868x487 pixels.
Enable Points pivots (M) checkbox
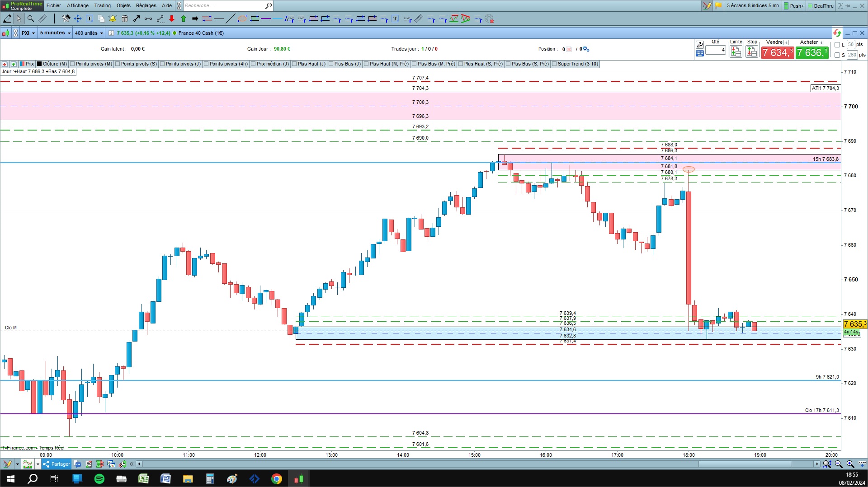72,64
